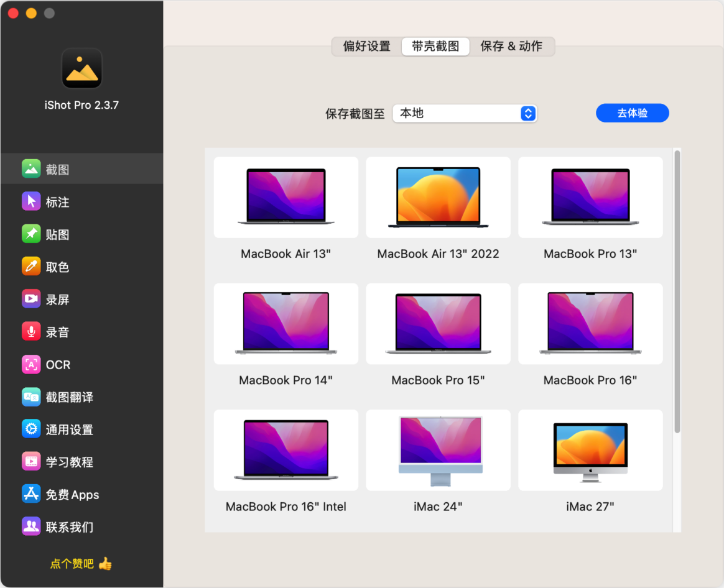Click the 通用设置 sidebar label
Screen dimensions: 724x588
pyautogui.click(x=69, y=430)
